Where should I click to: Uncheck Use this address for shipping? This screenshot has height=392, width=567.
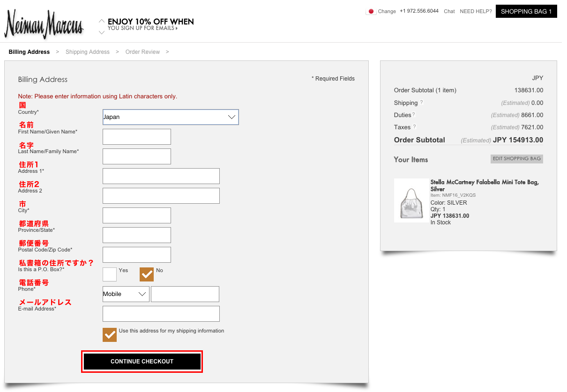110,334
